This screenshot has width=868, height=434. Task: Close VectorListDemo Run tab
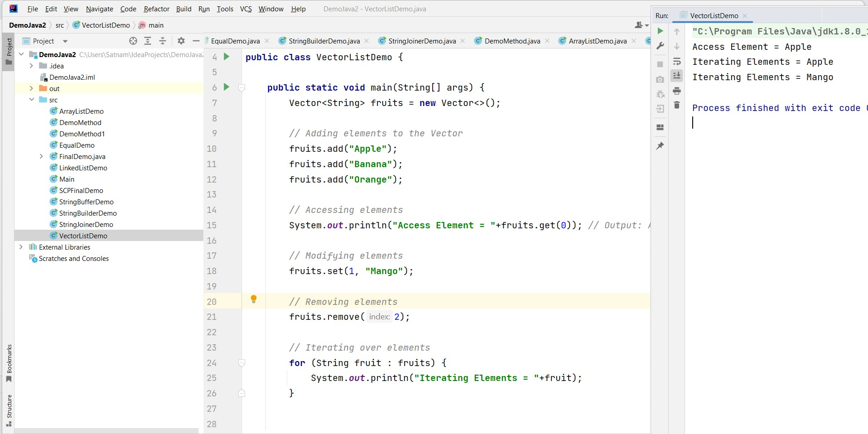(745, 15)
